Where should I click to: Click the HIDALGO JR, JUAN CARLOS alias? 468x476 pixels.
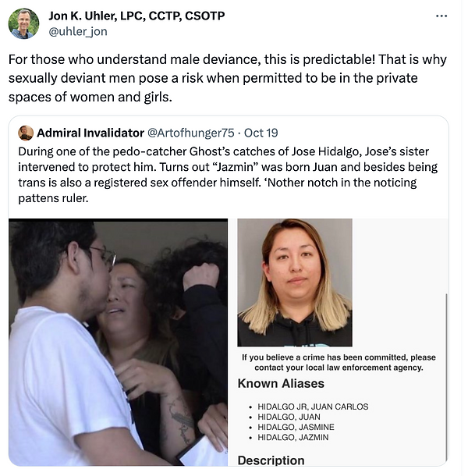(x=313, y=407)
